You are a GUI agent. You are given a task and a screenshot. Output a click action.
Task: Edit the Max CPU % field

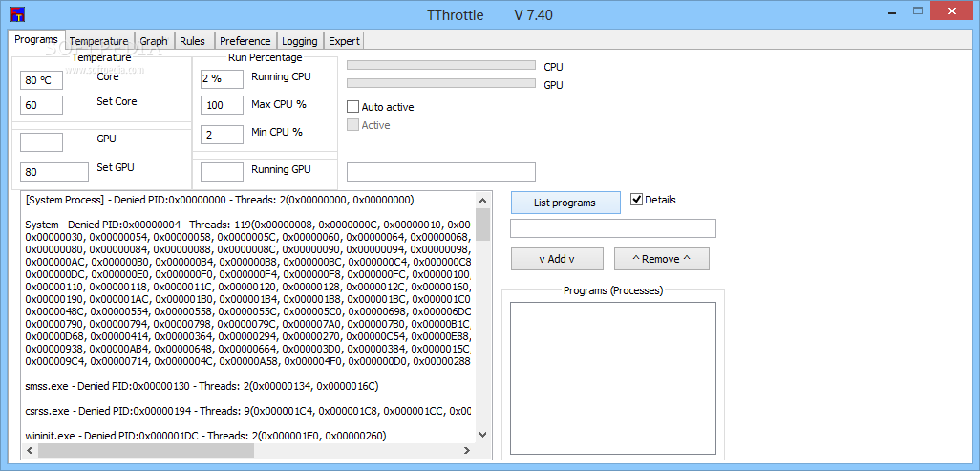pos(222,105)
